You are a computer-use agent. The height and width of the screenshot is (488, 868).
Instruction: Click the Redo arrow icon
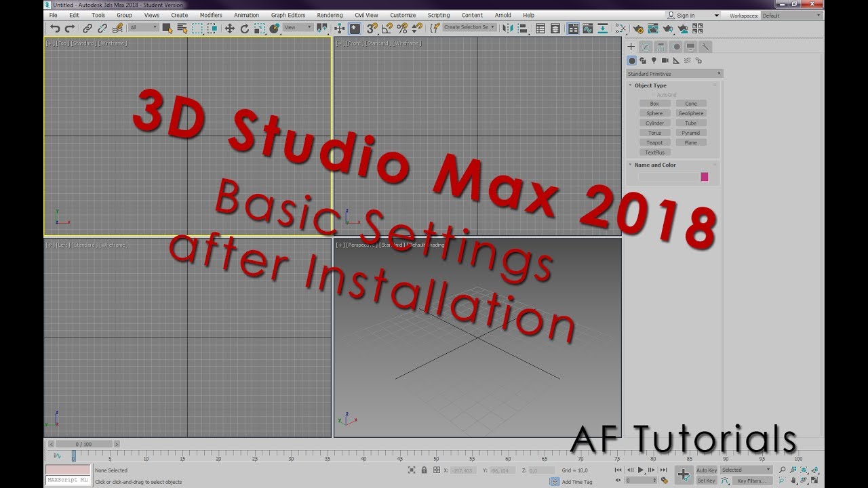[69, 28]
